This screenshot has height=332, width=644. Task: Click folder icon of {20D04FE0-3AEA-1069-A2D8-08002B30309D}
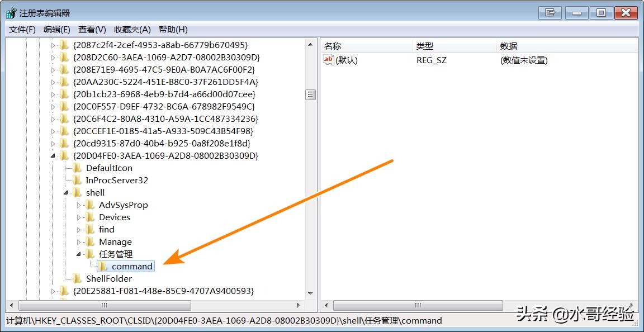tap(64, 156)
